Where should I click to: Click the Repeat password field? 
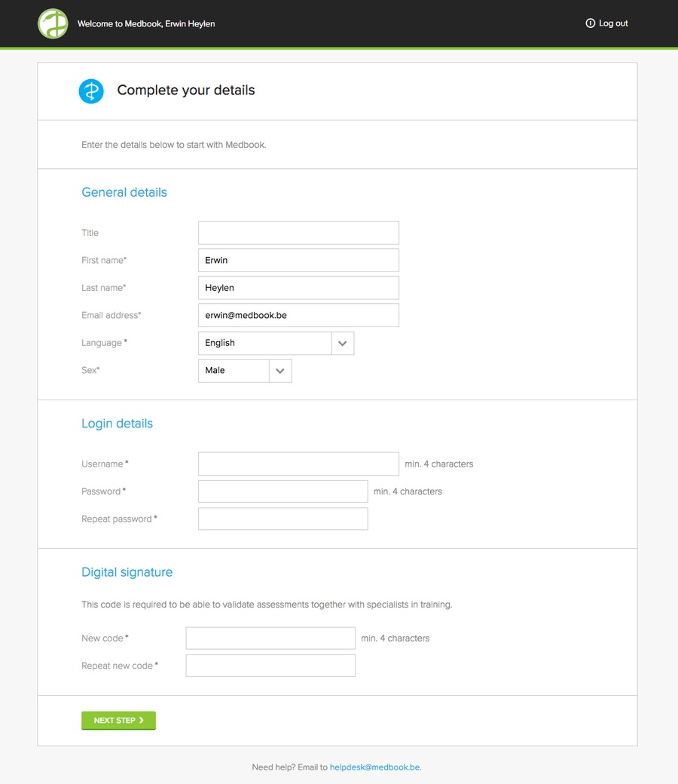[x=282, y=519]
